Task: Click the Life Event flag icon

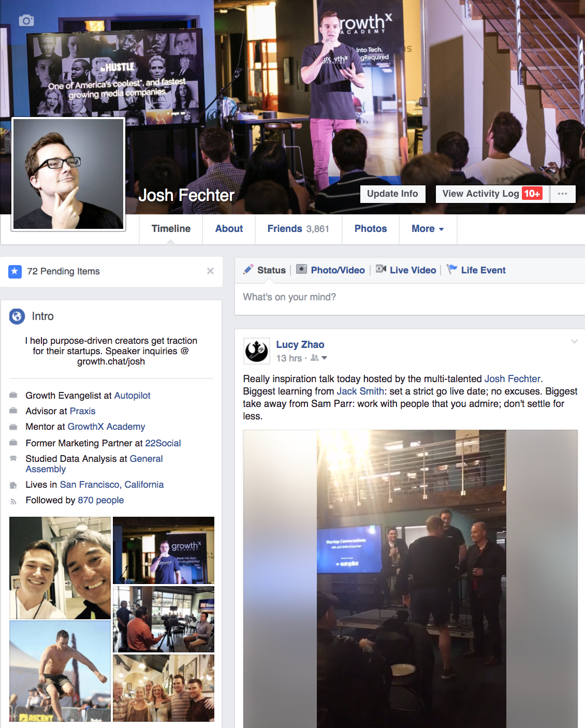Action: pyautogui.click(x=452, y=269)
